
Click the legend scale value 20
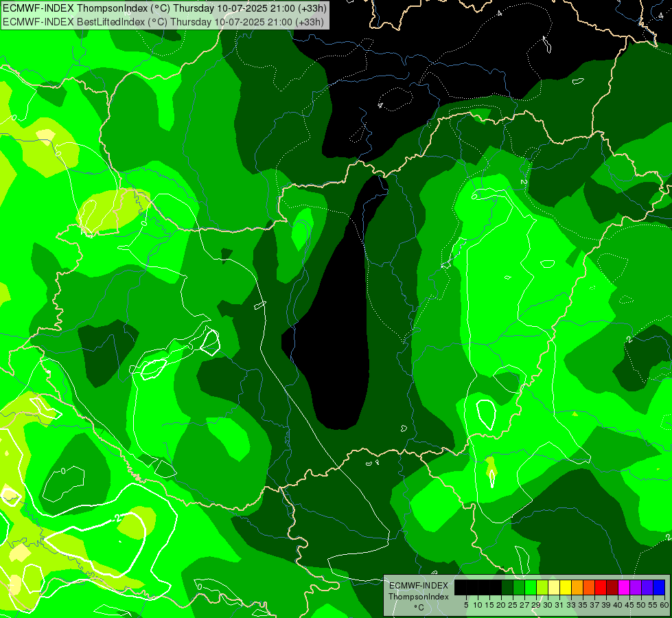pyautogui.click(x=501, y=605)
